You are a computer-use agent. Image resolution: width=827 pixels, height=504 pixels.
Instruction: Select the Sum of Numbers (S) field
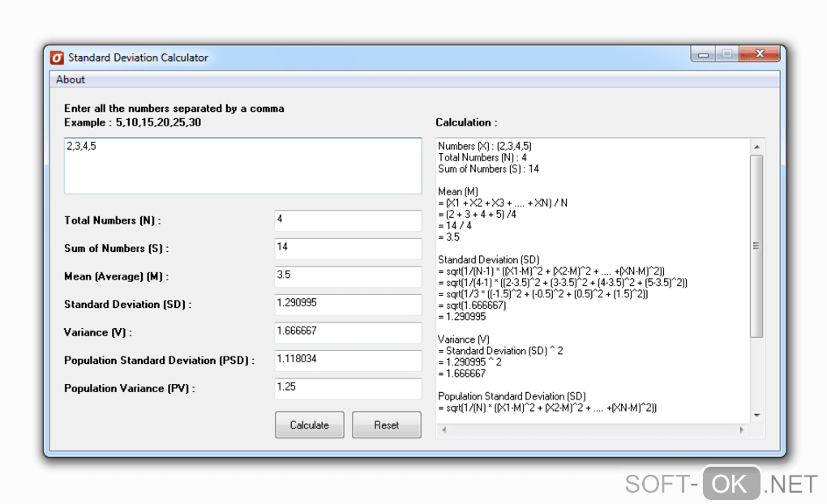(348, 248)
